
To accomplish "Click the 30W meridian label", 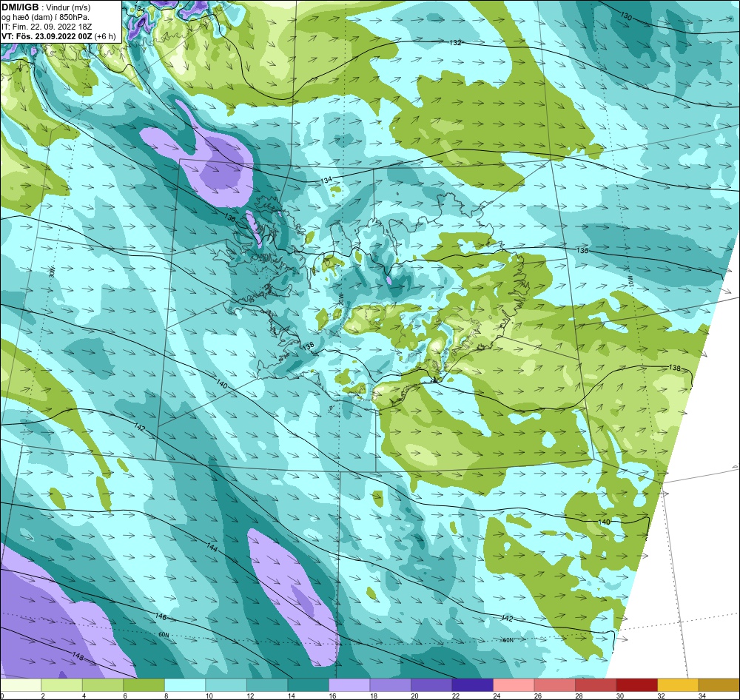I will (52, 272).
